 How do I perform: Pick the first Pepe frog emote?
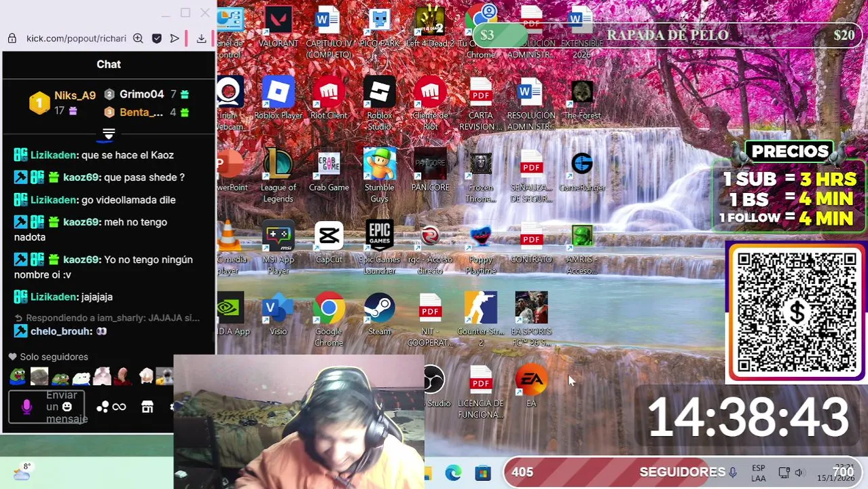18,376
